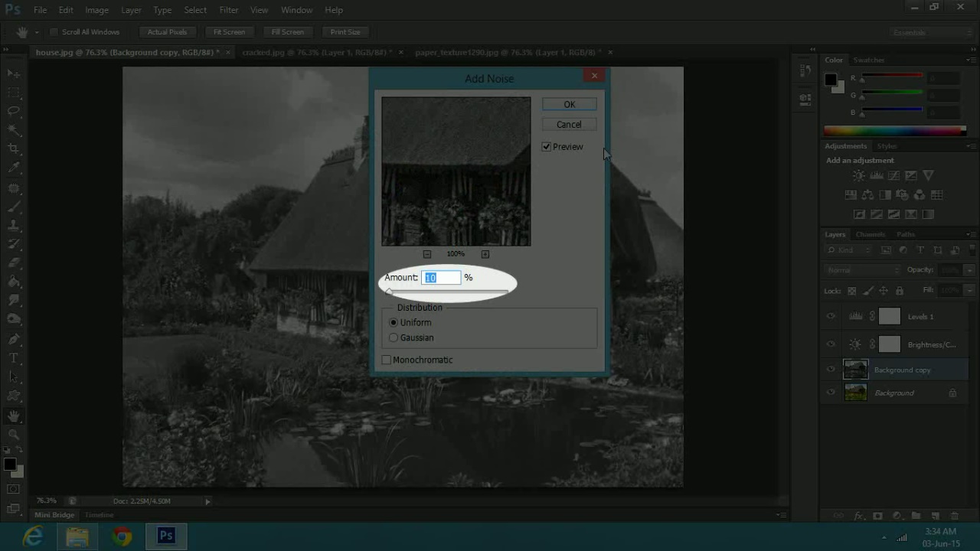980x551 pixels.
Task: Enable the Monochromatic checkbox
Action: click(387, 360)
